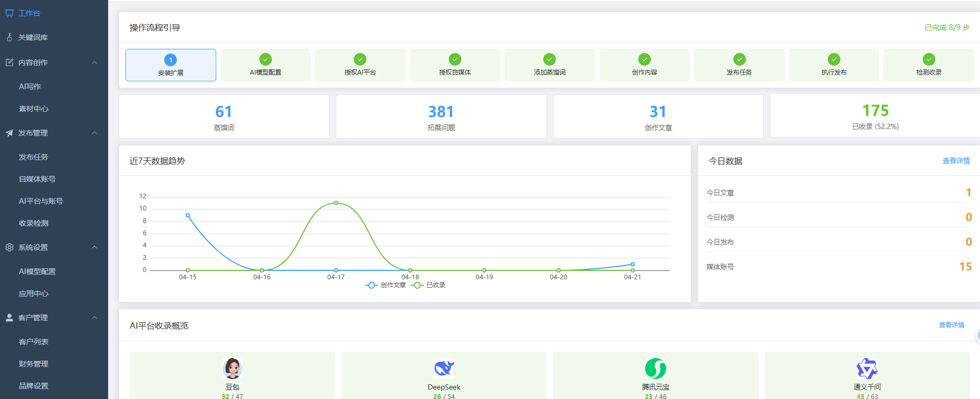Click the 通义千问 platform icon
The height and width of the screenshot is (399, 980).
click(x=867, y=369)
